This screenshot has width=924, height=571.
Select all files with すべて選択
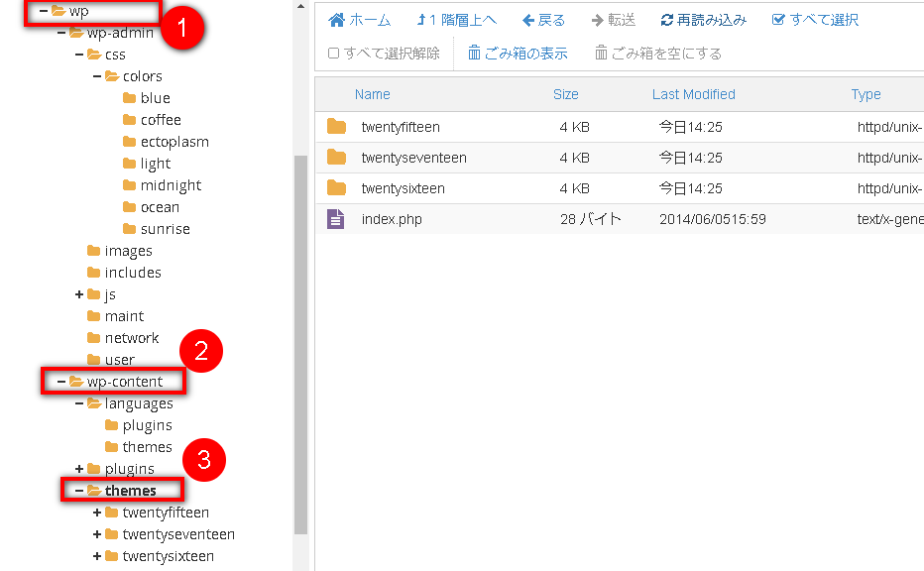815,20
